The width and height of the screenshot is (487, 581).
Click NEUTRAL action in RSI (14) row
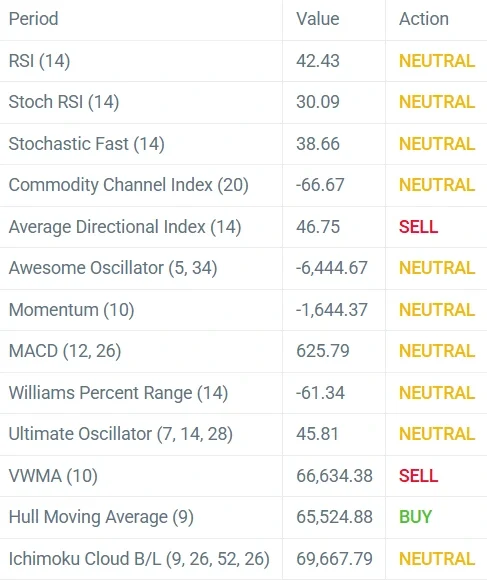coord(437,61)
